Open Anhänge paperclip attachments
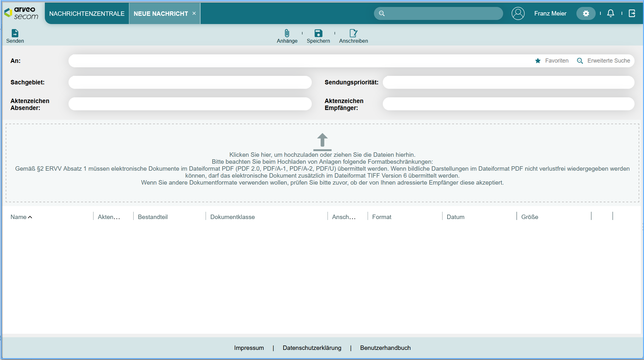Screen dimensions: 644x360 tap(287, 33)
